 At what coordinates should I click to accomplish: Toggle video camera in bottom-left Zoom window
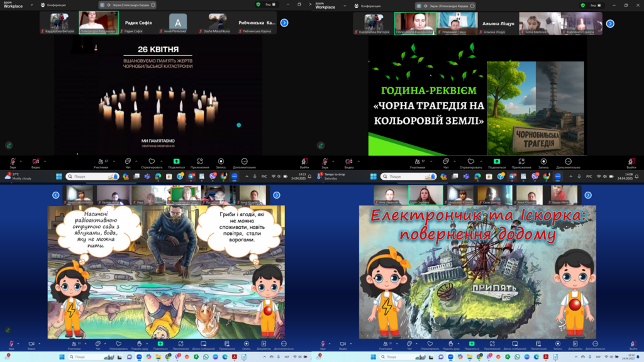31,345
